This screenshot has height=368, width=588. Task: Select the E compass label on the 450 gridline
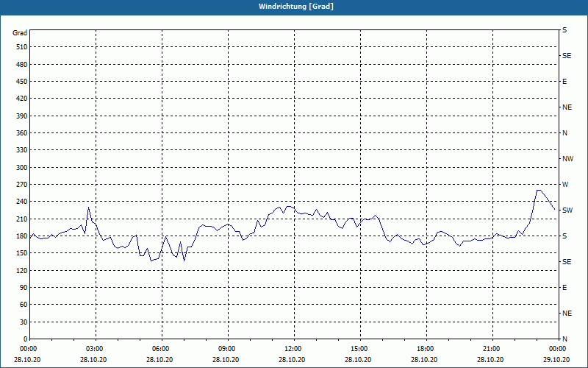tap(564, 82)
